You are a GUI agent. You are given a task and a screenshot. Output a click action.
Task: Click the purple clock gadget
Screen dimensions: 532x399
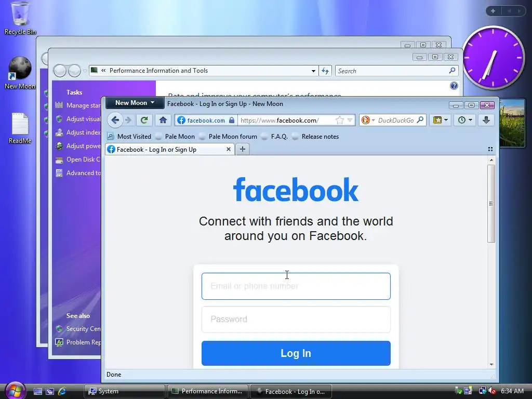tap(493, 58)
